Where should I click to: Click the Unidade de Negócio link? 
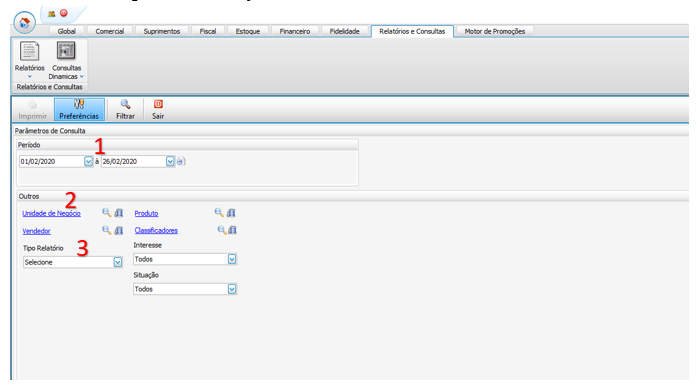point(51,213)
